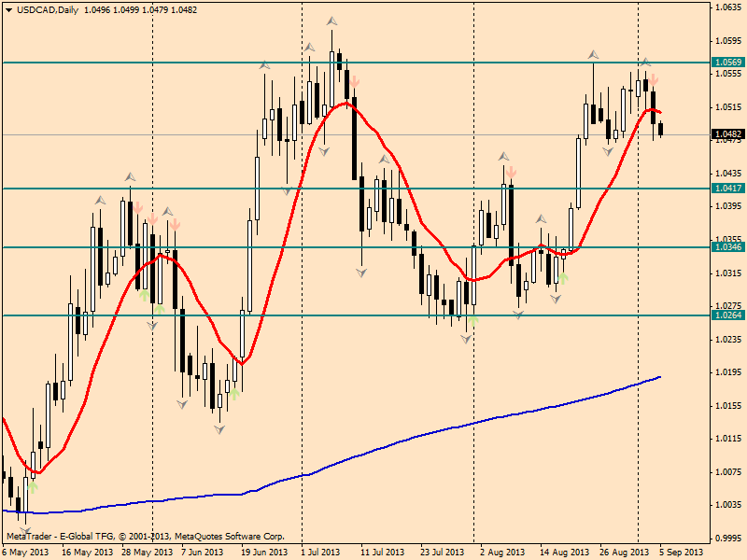Viewport: 747px width, 560px height.
Task: Click the 1.0595 price scale label
Action: pos(728,41)
